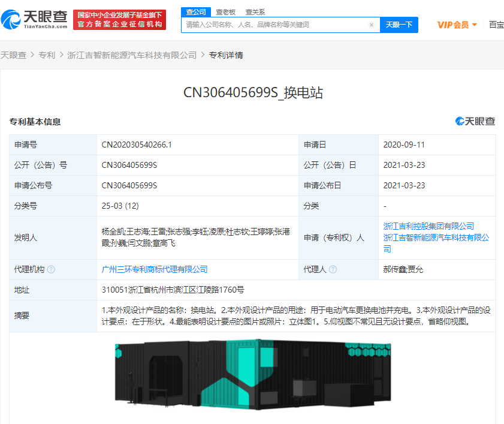This screenshot has width=504, height=424.
Task: Click the inventor names cell
Action: click(197, 237)
